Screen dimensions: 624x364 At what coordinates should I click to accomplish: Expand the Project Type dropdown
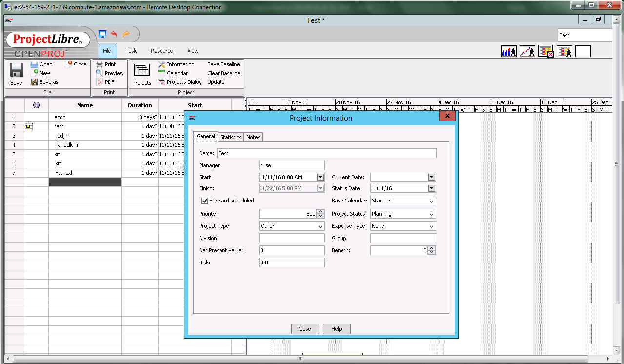320,226
